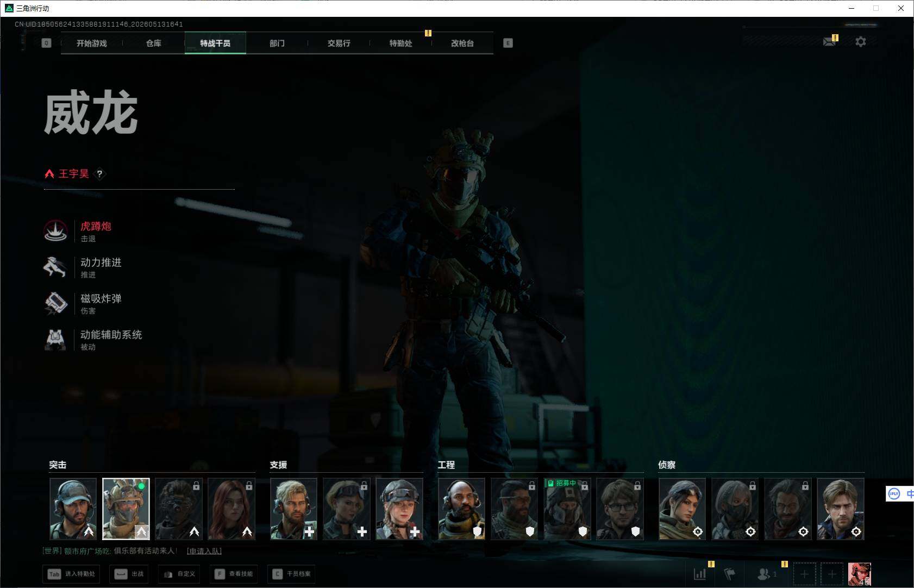914x588 pixels.
Task: Click the 突击 category heading
Action: coord(58,465)
